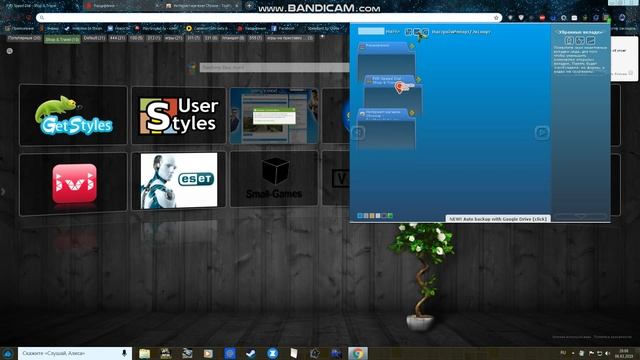The height and width of the screenshot is (360, 640).
Task: Select the Shop & Travel group tab
Action: (62, 39)
